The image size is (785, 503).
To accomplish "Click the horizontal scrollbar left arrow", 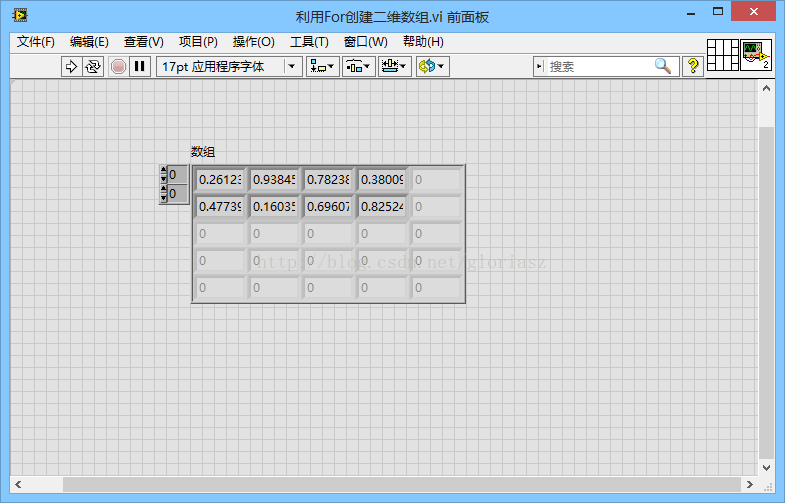I will [x=19, y=484].
